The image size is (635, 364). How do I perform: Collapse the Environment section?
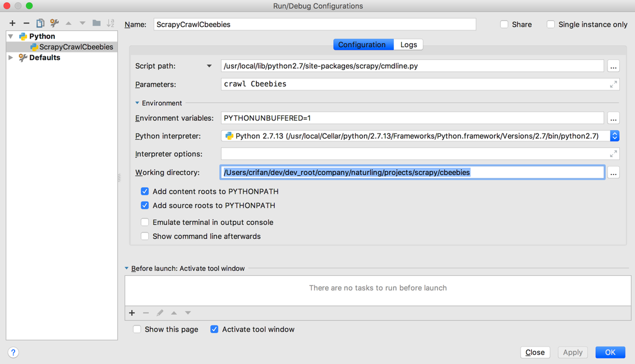point(137,103)
